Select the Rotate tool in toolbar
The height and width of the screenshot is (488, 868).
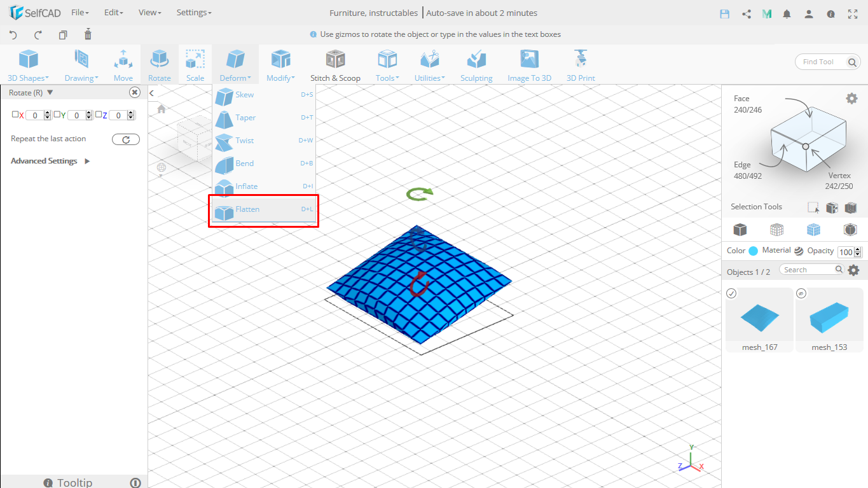(x=159, y=66)
